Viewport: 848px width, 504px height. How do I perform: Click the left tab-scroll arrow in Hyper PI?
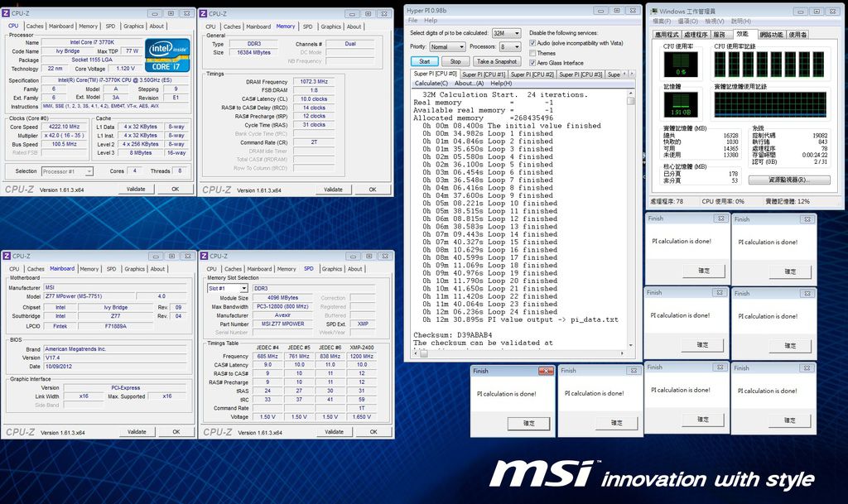[624, 74]
